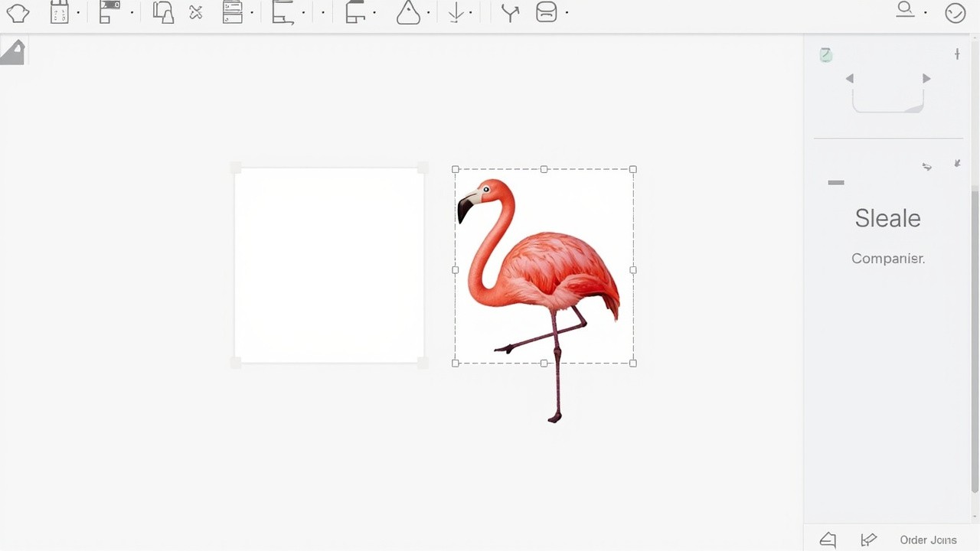
Task: Click the chef-hat shaped icon in toolbar
Action: tap(18, 13)
